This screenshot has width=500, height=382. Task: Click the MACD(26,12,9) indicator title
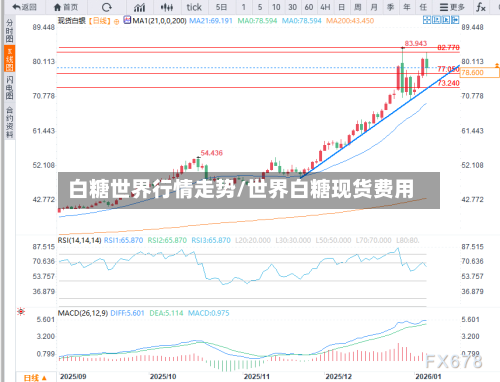coord(83,313)
